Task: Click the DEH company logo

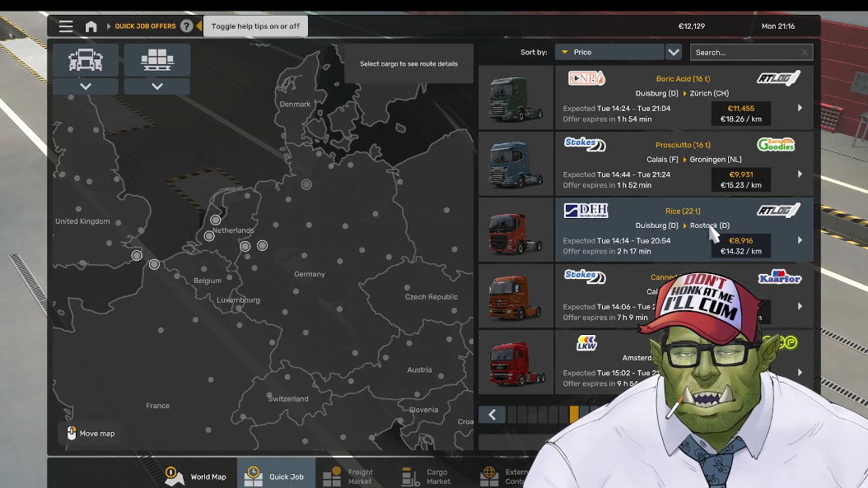Action: click(x=586, y=210)
